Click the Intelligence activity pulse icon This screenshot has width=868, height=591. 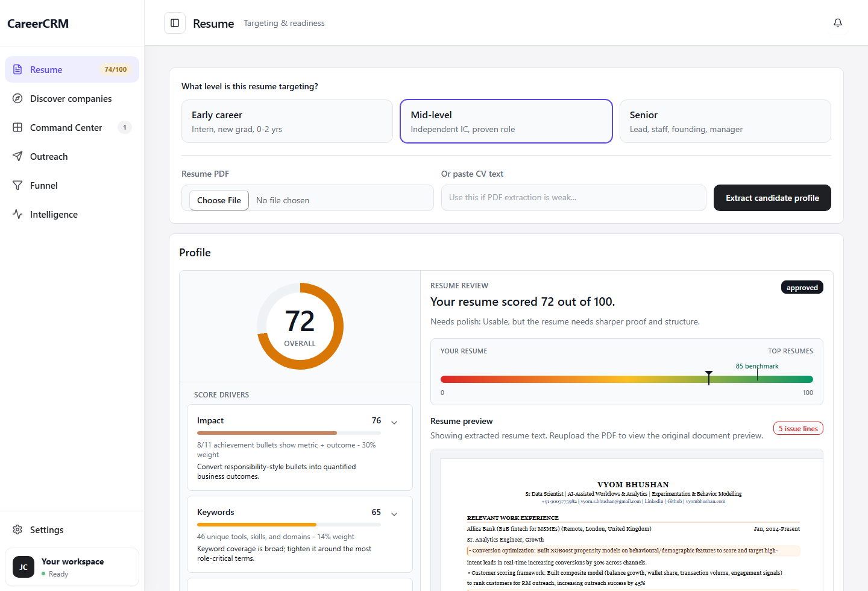tap(17, 214)
